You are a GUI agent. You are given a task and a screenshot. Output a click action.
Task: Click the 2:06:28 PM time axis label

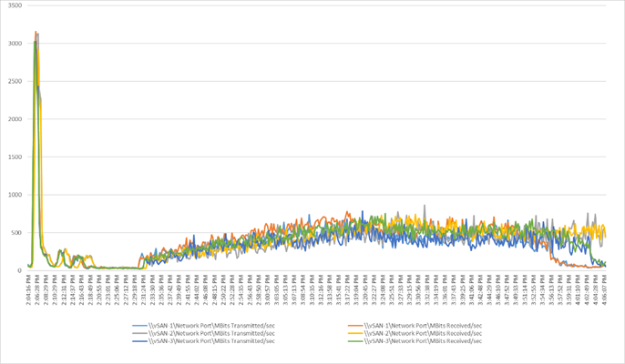click(37, 289)
